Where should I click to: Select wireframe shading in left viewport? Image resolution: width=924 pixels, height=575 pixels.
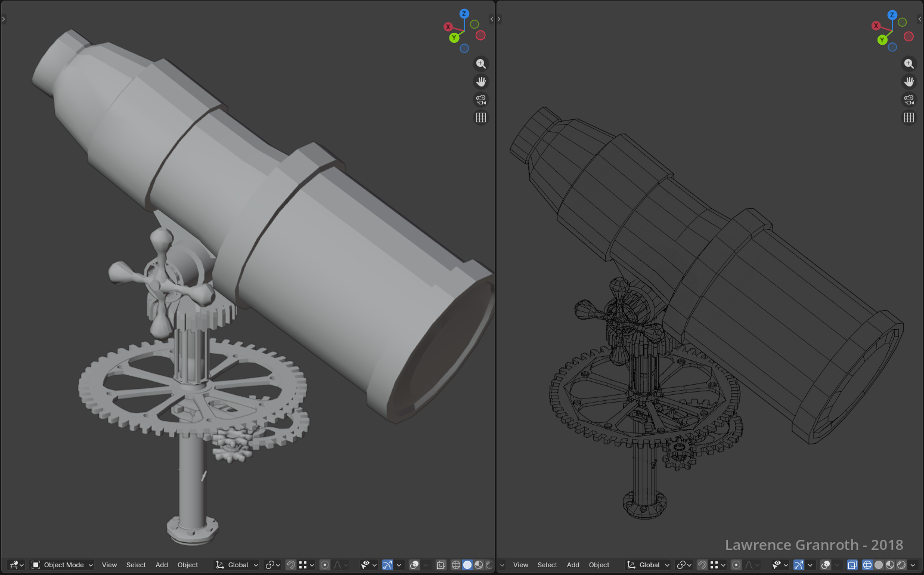coord(456,565)
